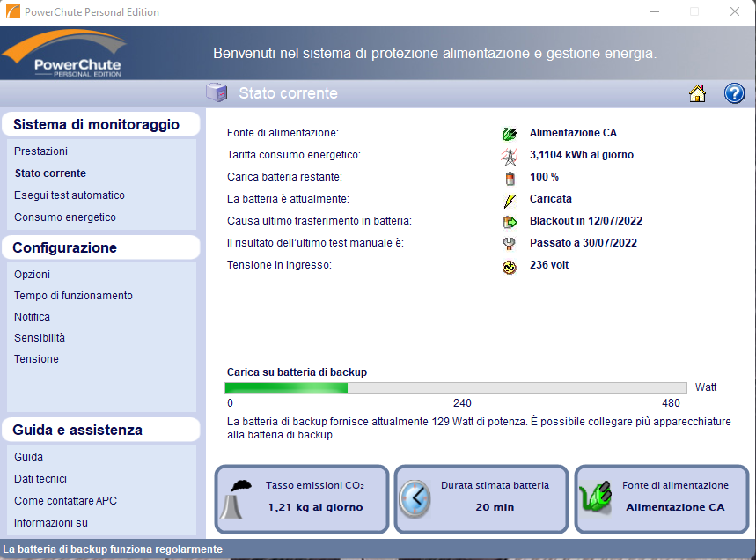Open Consumo energetico page
The width and height of the screenshot is (756, 560).
click(x=65, y=217)
